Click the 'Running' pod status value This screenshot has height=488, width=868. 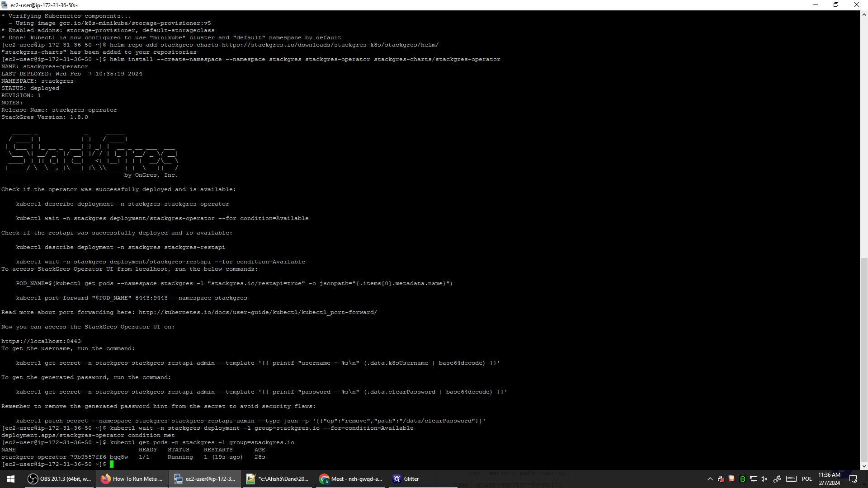click(180, 457)
